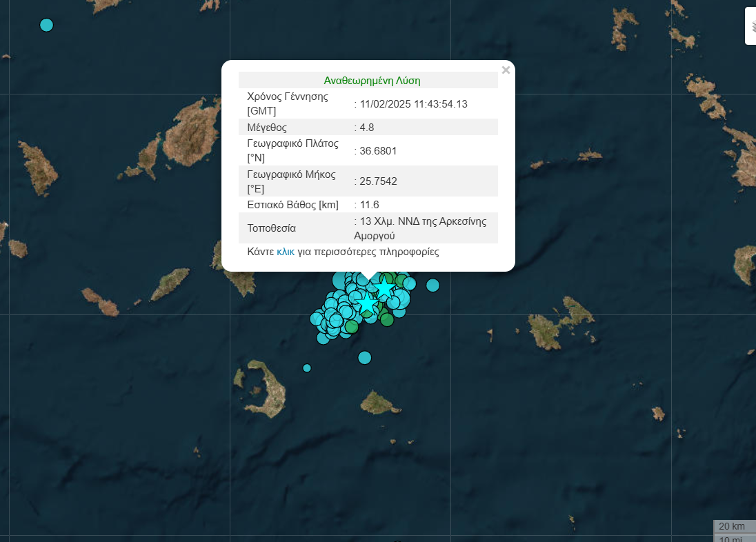Screen dimensions: 756x542
Task: Click the small circle marker nearest Santorini
Action: [x=307, y=368]
